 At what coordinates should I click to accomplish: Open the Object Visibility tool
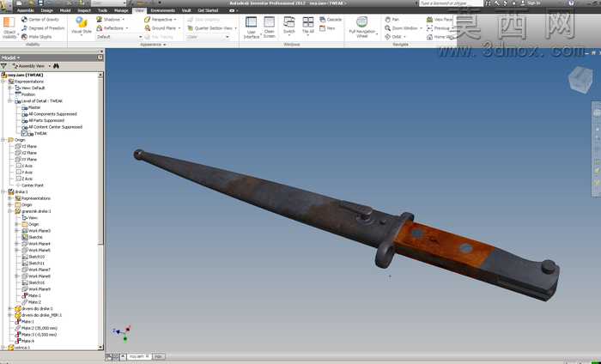(9, 27)
